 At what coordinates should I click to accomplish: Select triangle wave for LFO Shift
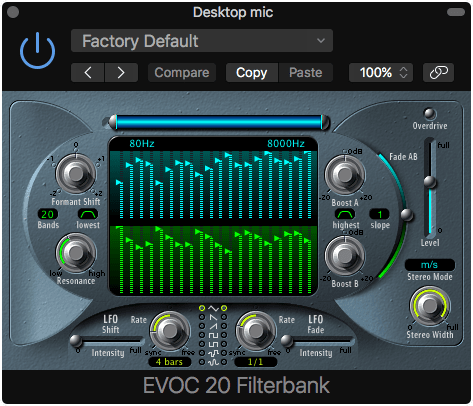pyautogui.click(x=202, y=308)
